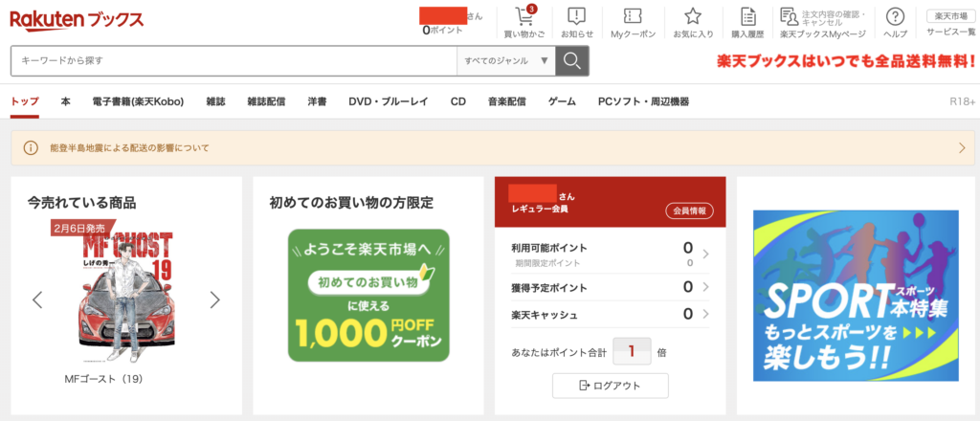
Task: Open the Myクーポン coupon icon
Action: click(x=633, y=16)
